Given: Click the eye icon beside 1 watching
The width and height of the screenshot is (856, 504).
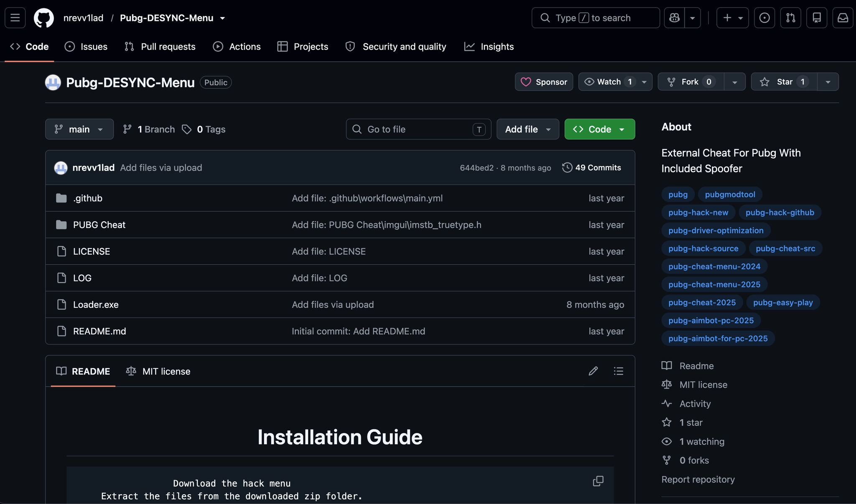Looking at the screenshot, I should [x=667, y=441].
